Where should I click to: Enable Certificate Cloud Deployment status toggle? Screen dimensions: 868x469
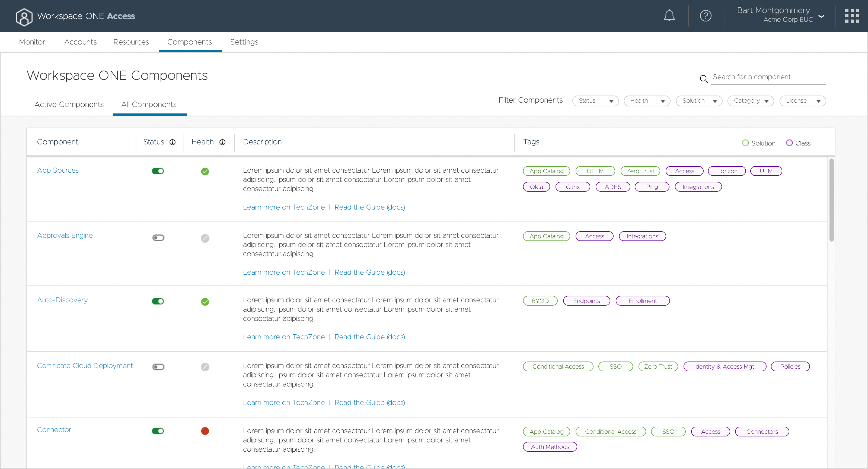(158, 367)
